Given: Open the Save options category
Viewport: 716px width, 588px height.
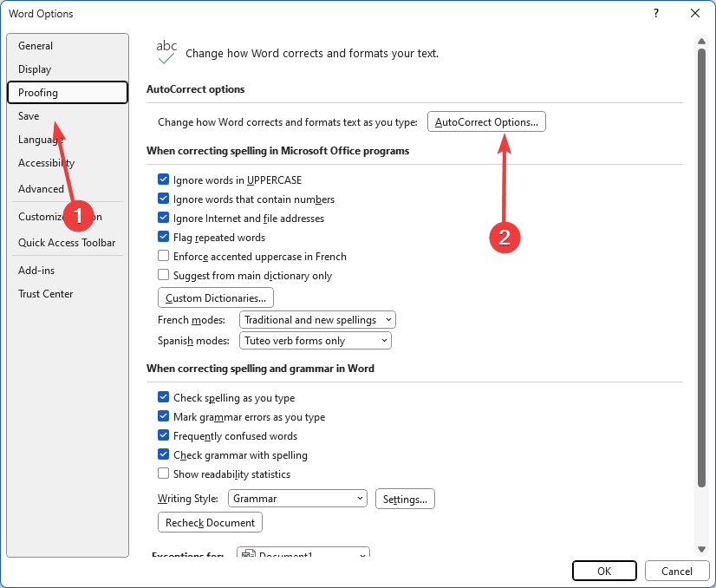Looking at the screenshot, I should (x=68, y=116).
